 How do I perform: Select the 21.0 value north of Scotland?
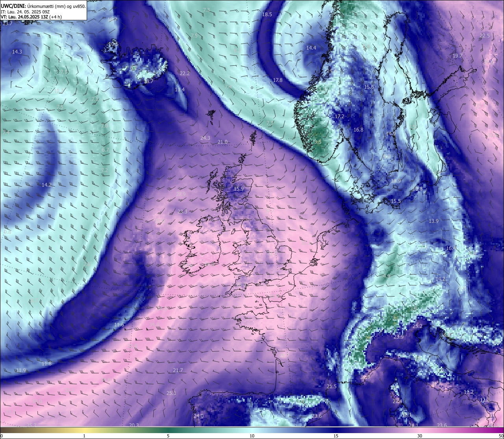[x=222, y=142]
